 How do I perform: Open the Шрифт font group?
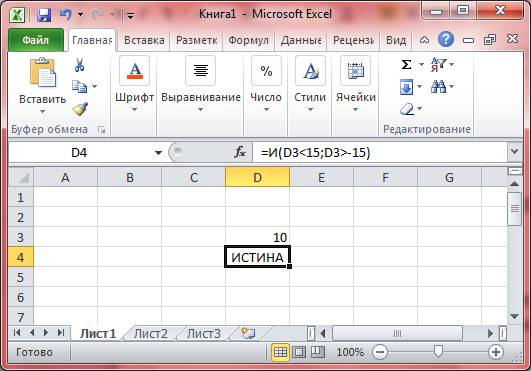pos(134,84)
